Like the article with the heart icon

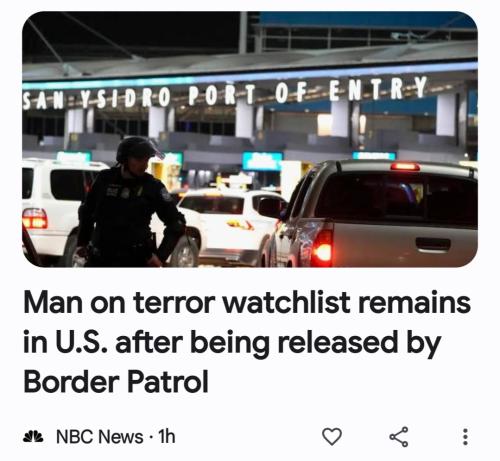332,436
